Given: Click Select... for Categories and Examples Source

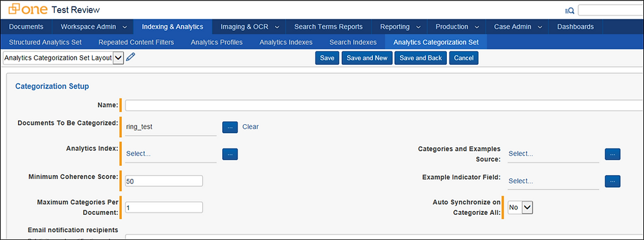Looking at the screenshot, I should pyautogui.click(x=521, y=154).
